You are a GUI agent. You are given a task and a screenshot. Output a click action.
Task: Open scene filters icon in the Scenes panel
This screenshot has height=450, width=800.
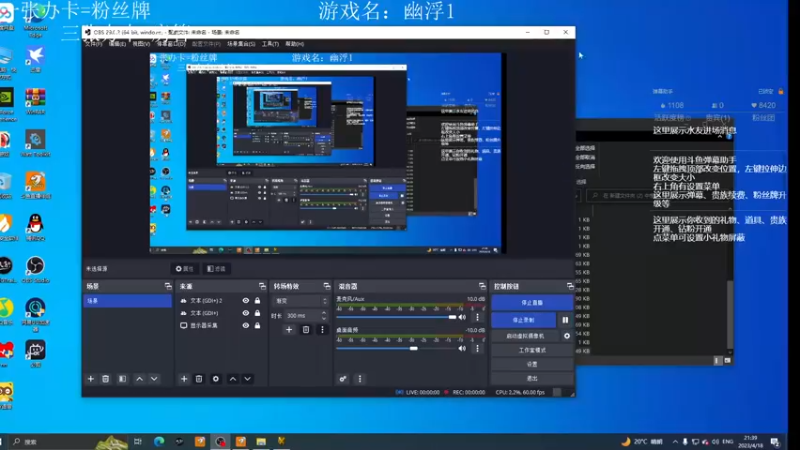click(122, 379)
